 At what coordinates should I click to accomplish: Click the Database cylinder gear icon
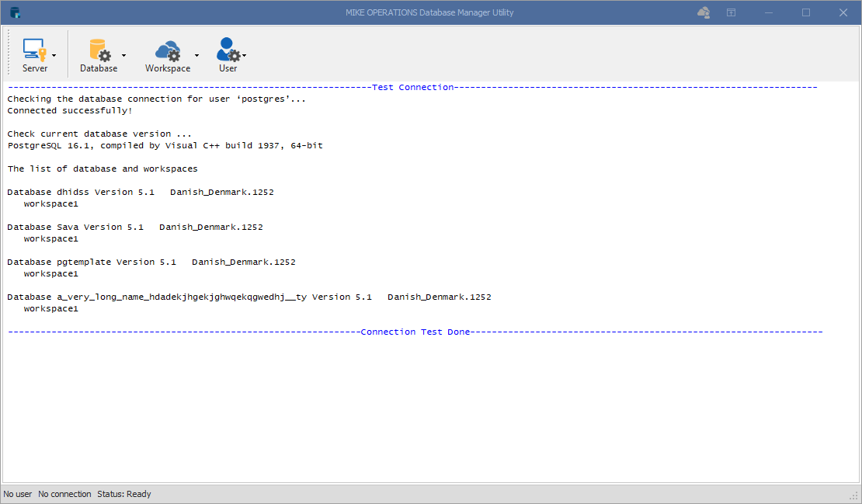[x=99, y=50]
